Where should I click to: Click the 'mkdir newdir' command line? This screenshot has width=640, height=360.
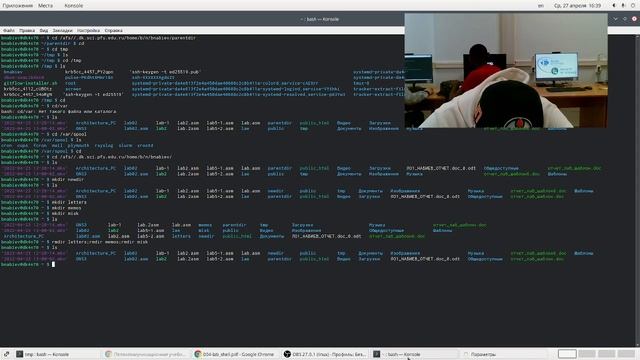click(x=42, y=180)
